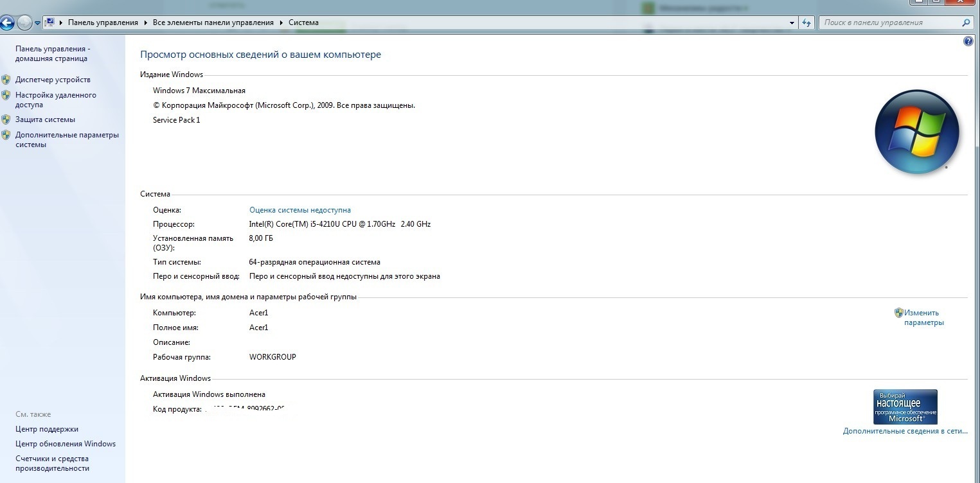Open "Настройка удаленного доступа"
This screenshot has height=483, width=980.
pyautogui.click(x=56, y=100)
